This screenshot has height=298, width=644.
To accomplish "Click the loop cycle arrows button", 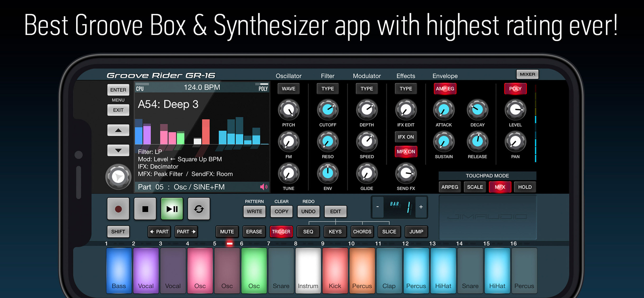I will tap(199, 209).
